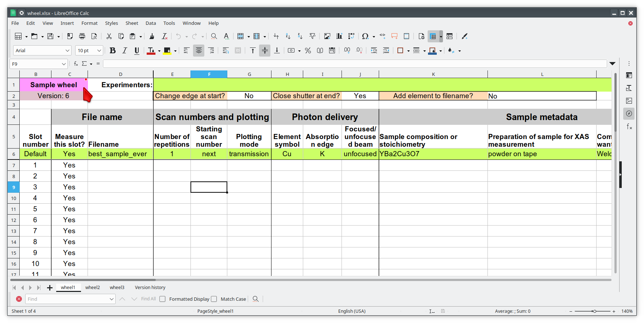Image resolution: width=644 pixels, height=323 pixels.
Task: Switch to the Version history sheet tab
Action: click(150, 288)
